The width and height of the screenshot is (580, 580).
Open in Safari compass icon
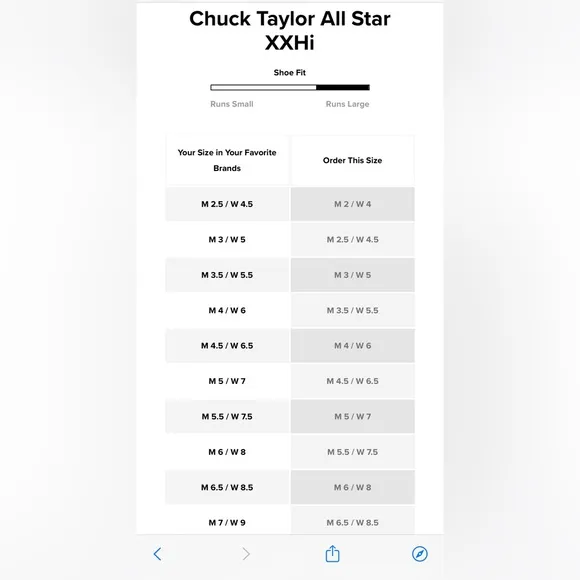coord(419,554)
